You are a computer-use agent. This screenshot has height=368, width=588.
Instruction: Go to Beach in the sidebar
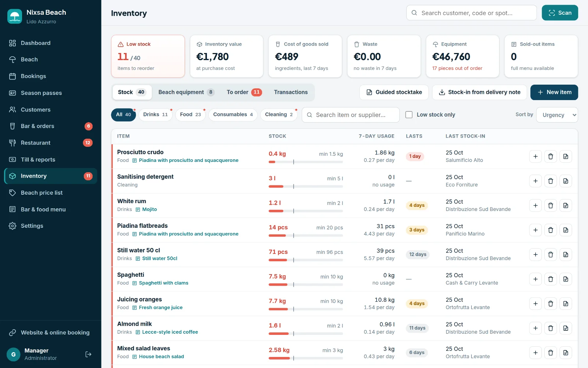pyautogui.click(x=51, y=60)
